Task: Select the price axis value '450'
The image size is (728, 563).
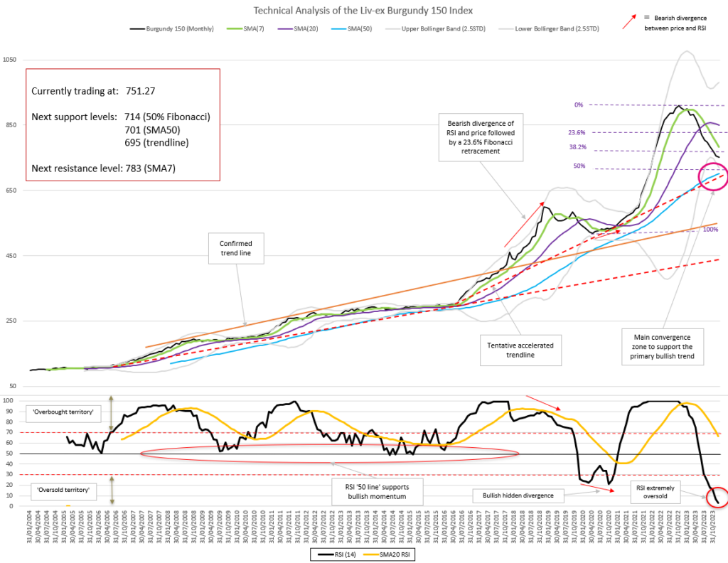Action: [10, 256]
